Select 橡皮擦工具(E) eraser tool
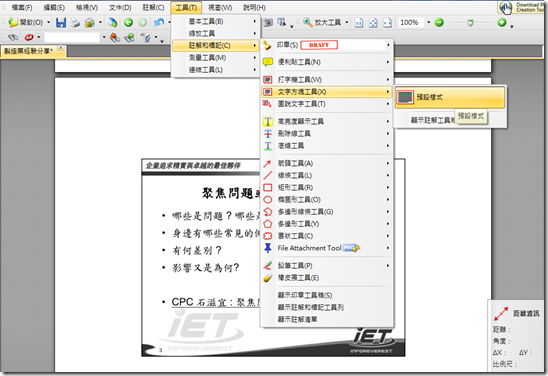The height and width of the screenshot is (376, 548). point(327,278)
